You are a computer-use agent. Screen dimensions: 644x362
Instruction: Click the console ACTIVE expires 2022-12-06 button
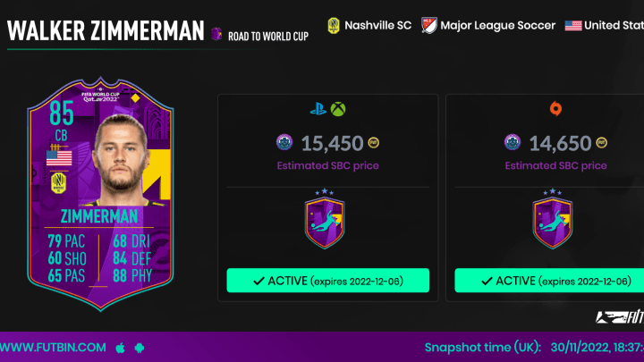pyautogui.click(x=327, y=281)
